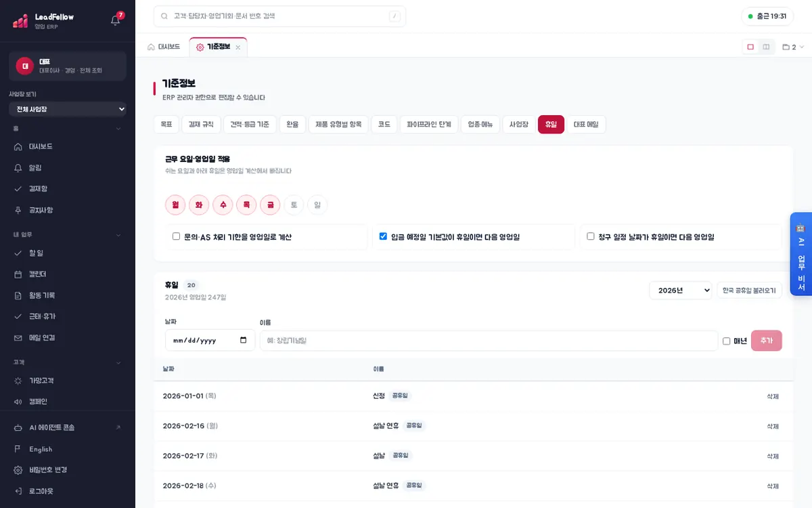This screenshot has height=508, width=812.
Task: Click the 근태·휴가 icon in sidebar
Action: point(18,316)
